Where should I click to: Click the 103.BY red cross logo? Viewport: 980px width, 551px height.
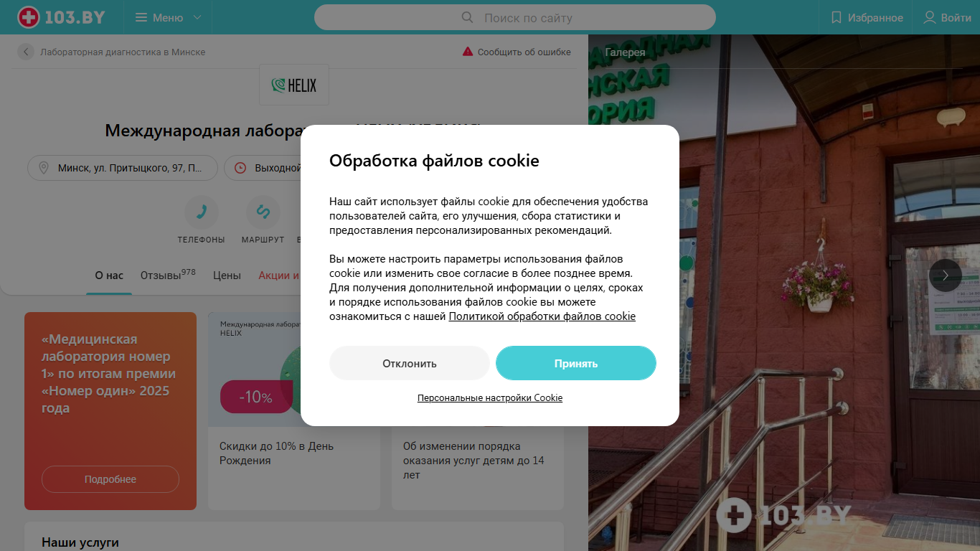pyautogui.click(x=29, y=17)
